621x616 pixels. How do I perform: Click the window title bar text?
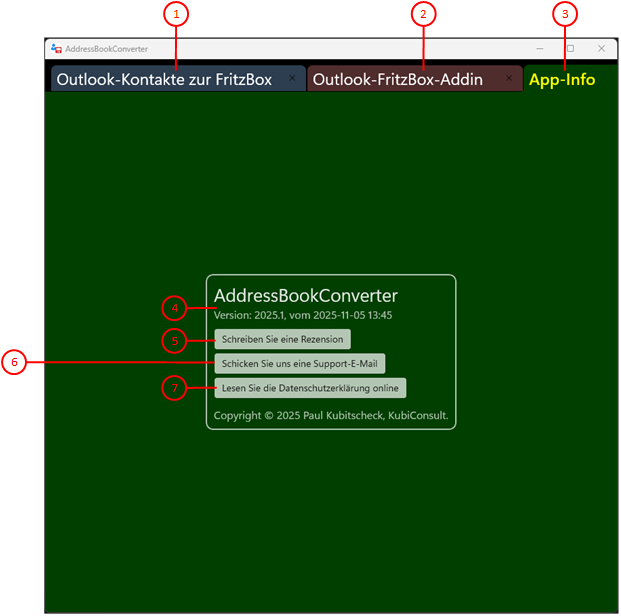107,48
